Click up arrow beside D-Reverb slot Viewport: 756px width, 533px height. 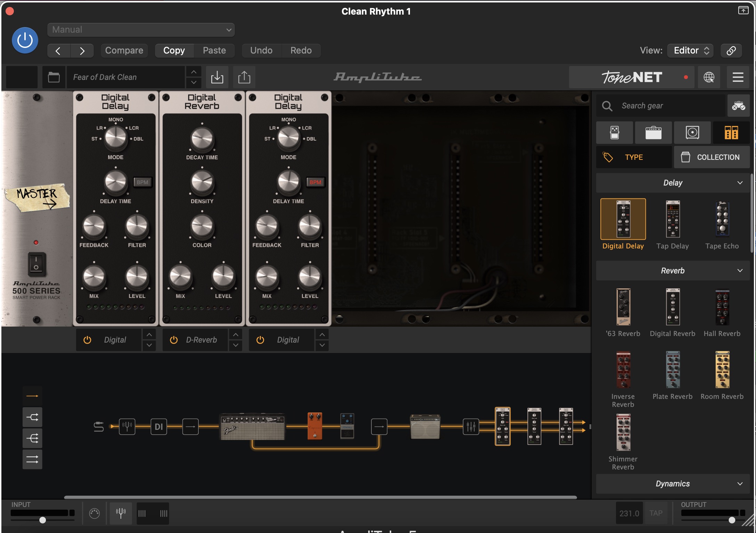(236, 335)
